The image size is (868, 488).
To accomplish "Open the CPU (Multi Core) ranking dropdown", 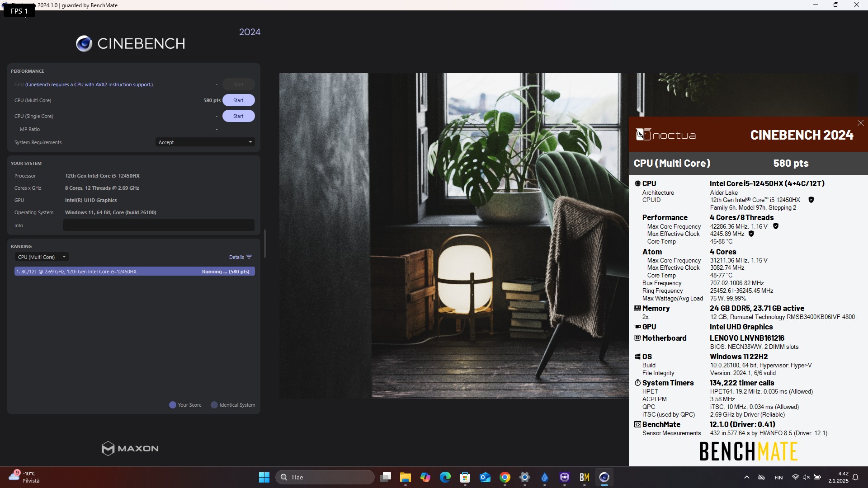I will 42,257.
